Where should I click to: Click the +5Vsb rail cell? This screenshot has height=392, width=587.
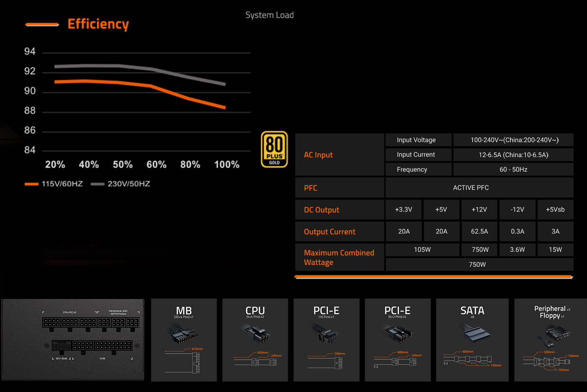click(x=555, y=210)
